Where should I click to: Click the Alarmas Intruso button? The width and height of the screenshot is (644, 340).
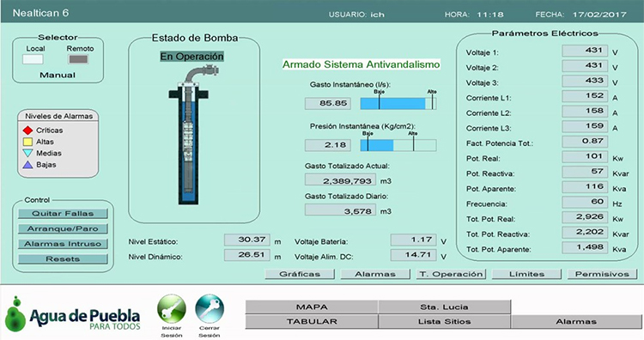click(x=63, y=244)
